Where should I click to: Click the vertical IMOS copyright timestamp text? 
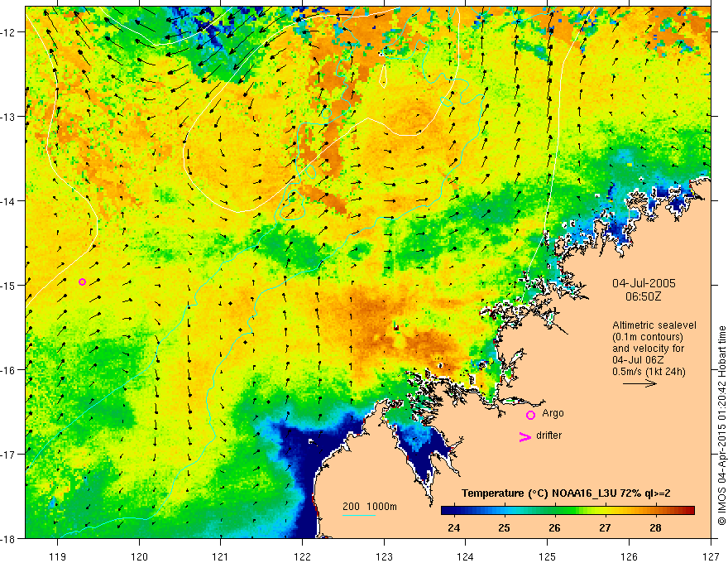point(722,426)
